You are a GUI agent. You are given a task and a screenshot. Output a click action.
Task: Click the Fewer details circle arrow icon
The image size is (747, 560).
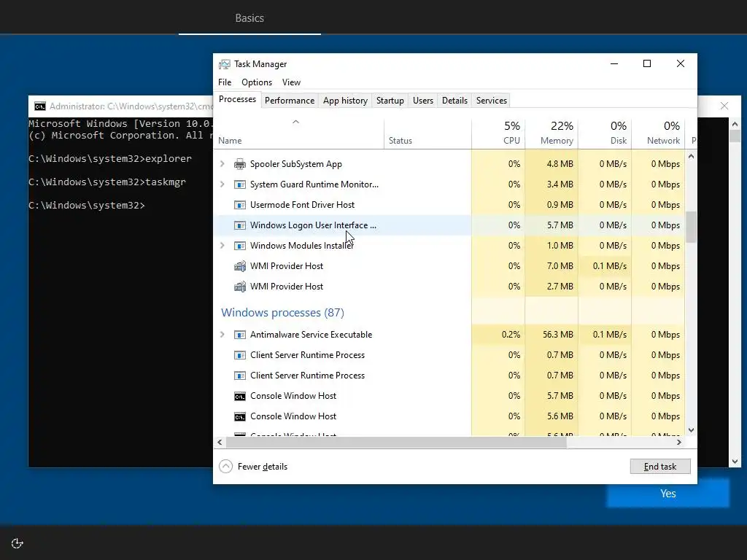[226, 466]
